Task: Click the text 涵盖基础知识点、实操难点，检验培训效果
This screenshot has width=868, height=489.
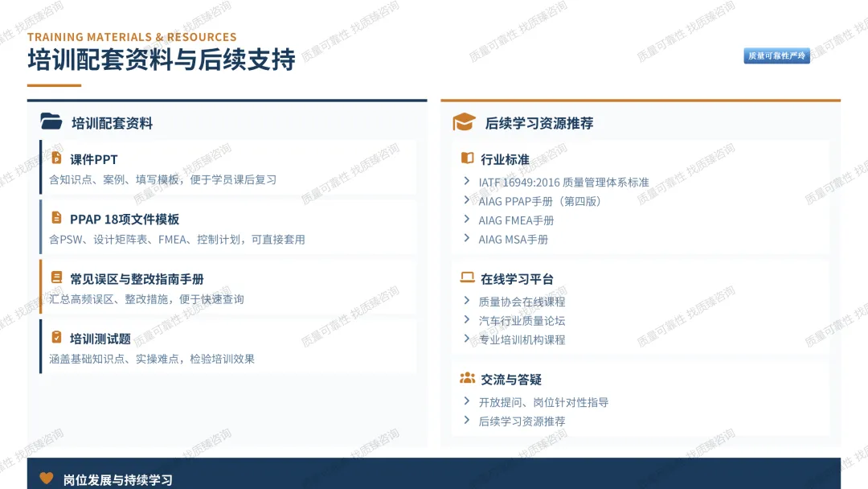Action: (x=152, y=359)
